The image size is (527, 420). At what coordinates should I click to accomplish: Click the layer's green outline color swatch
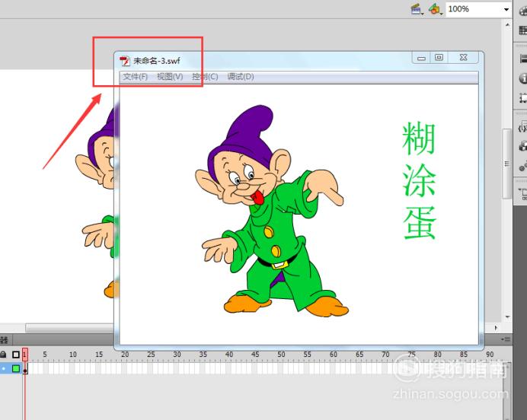(16, 368)
